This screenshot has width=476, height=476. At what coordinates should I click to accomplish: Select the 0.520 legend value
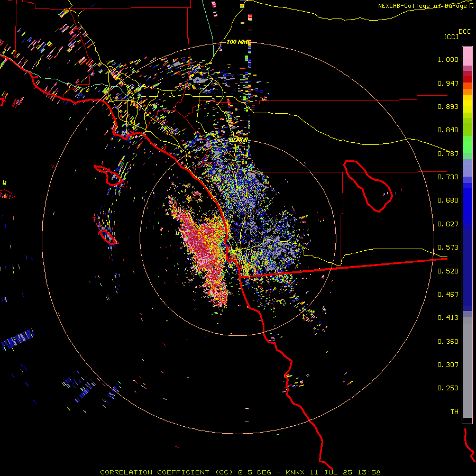(x=448, y=271)
